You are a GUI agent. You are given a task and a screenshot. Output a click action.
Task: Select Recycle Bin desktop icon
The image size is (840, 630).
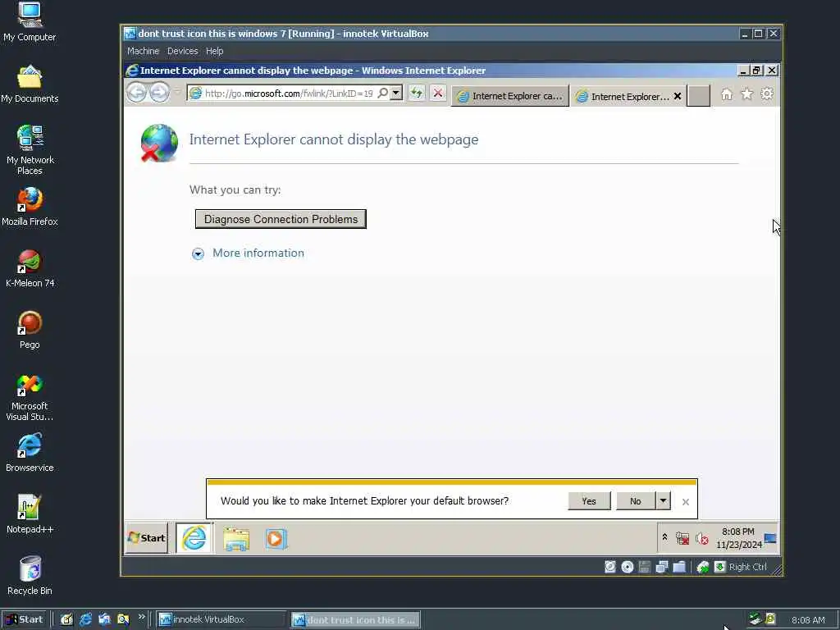pos(30,576)
